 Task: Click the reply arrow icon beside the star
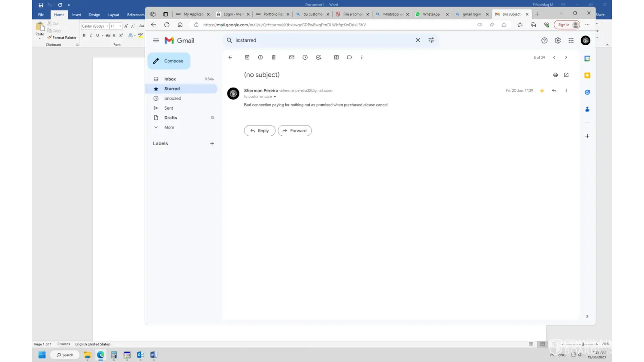[554, 90]
